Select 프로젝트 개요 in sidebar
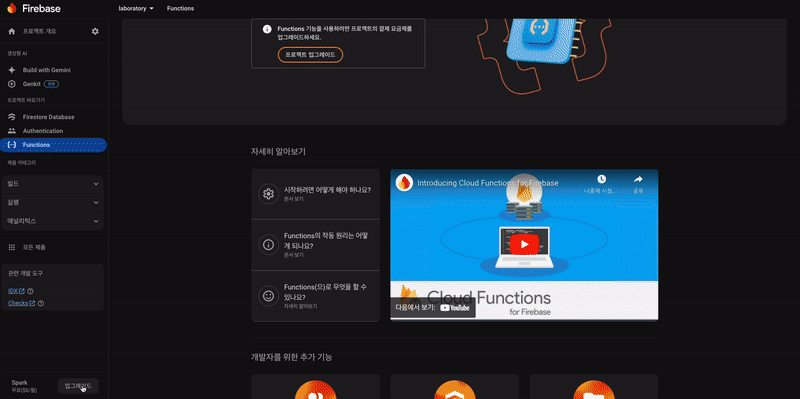This screenshot has height=399, width=800. (x=40, y=32)
